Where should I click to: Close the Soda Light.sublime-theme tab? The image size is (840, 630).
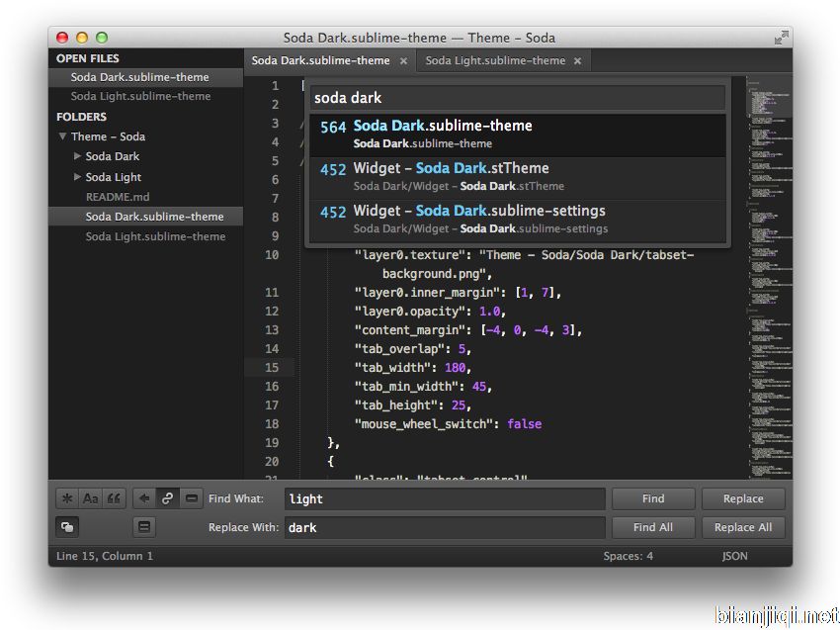point(577,61)
